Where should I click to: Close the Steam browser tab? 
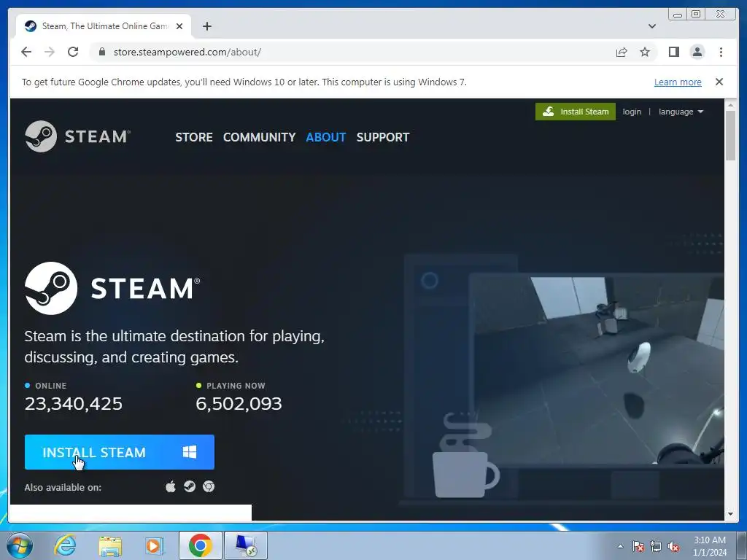(179, 26)
